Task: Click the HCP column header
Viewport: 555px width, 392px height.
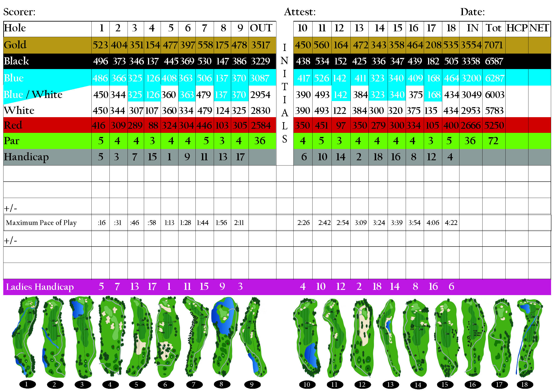Action: click(516, 28)
